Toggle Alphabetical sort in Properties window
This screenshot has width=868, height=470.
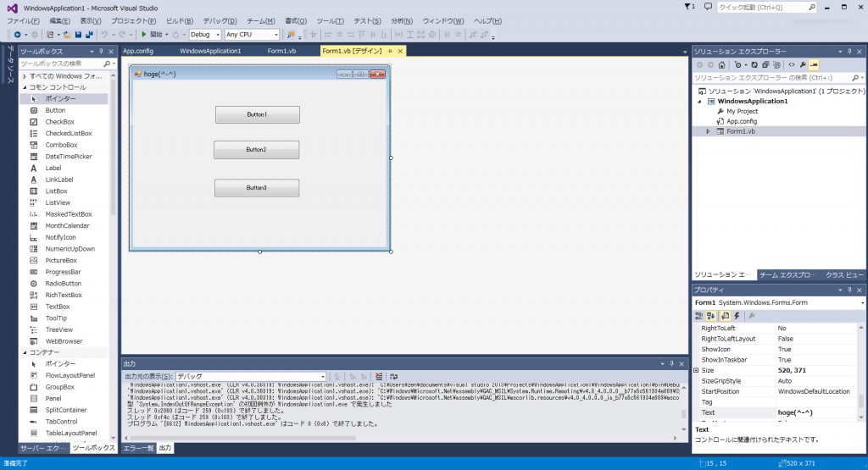pyautogui.click(x=711, y=316)
